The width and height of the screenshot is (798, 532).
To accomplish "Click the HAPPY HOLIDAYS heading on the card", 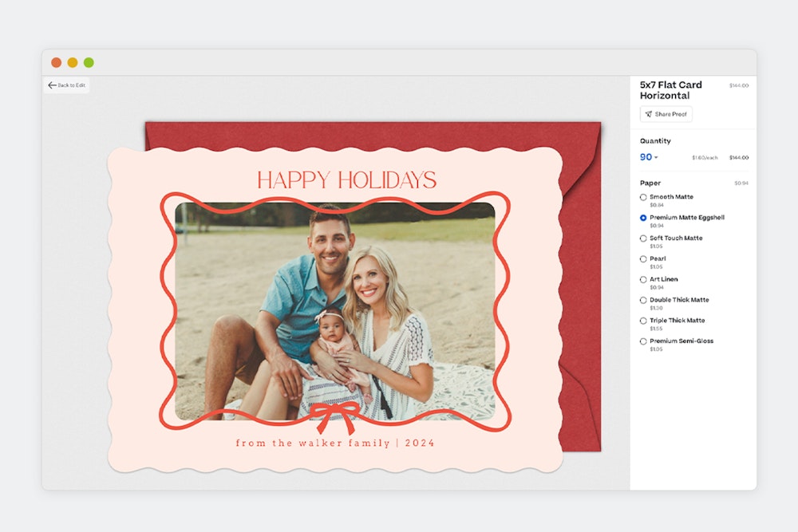I will (346, 179).
